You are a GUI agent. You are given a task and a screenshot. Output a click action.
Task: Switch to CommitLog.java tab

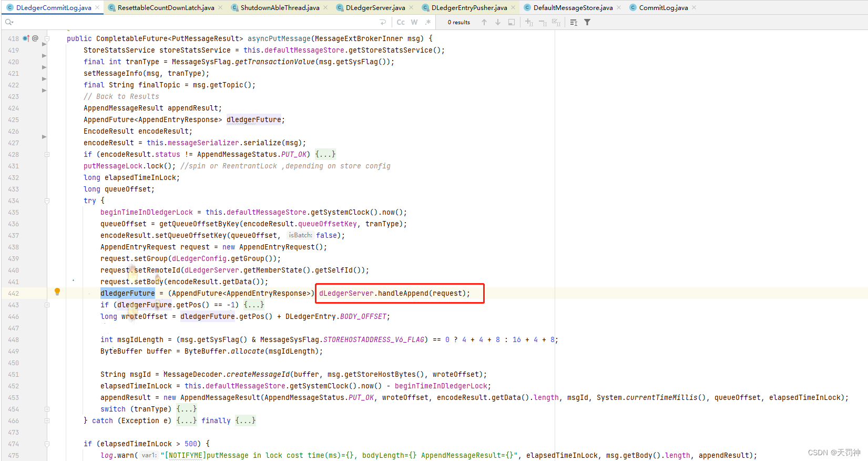(663, 7)
